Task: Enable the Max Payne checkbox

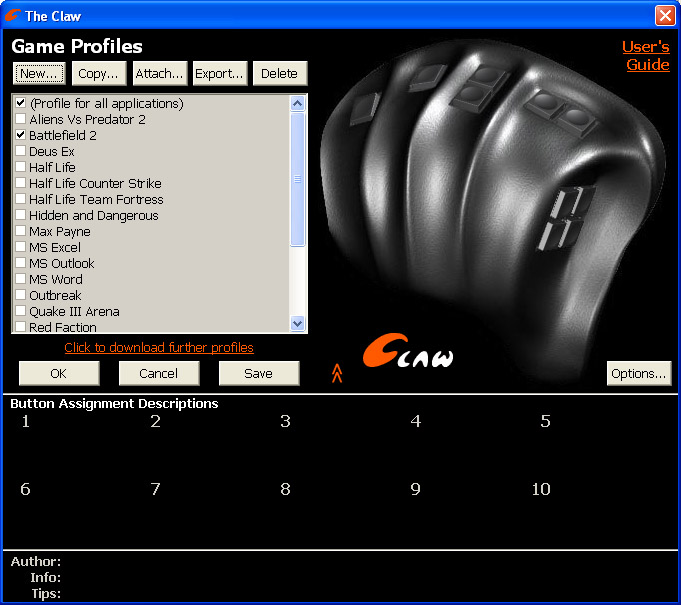Action: coord(20,231)
